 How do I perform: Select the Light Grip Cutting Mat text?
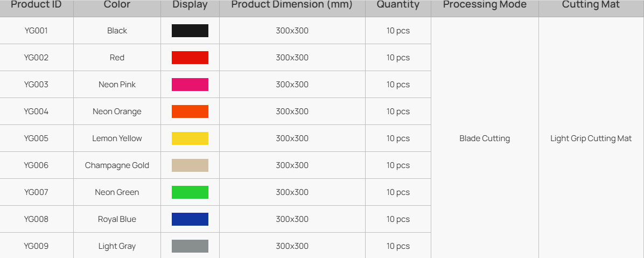click(x=591, y=138)
